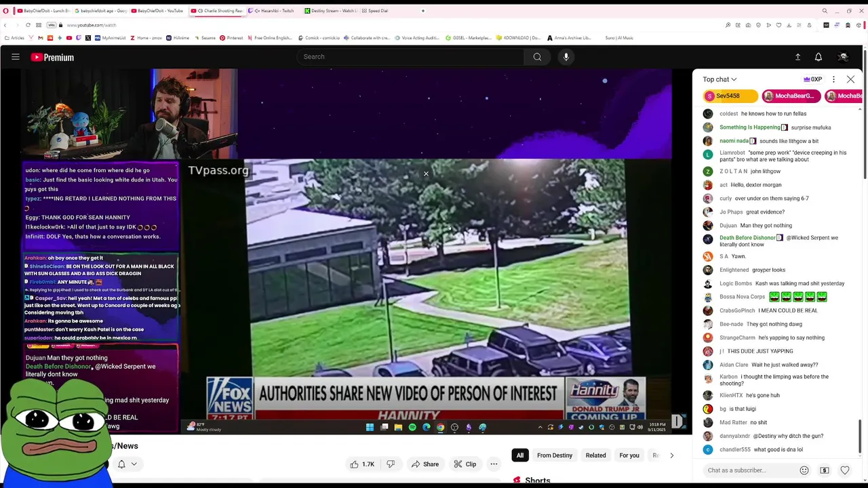Expand the Top chat dropdown
This screenshot has width=868, height=488.
click(x=719, y=79)
